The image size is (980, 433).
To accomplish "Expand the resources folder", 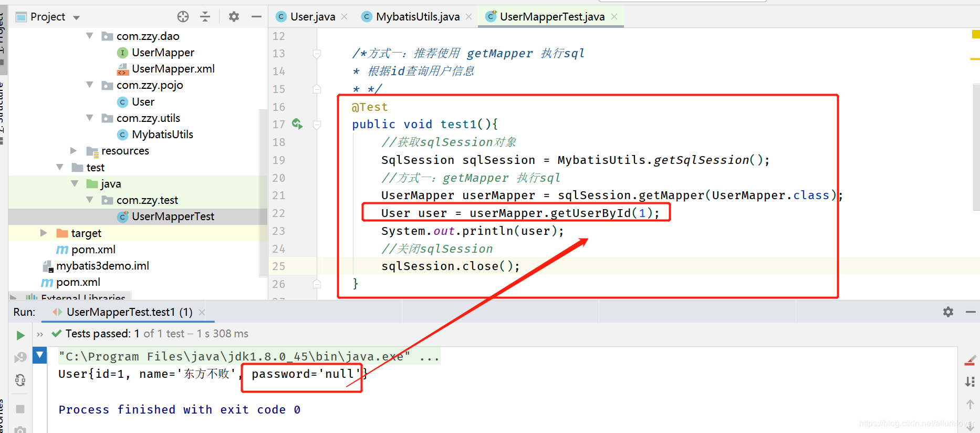I will [74, 151].
